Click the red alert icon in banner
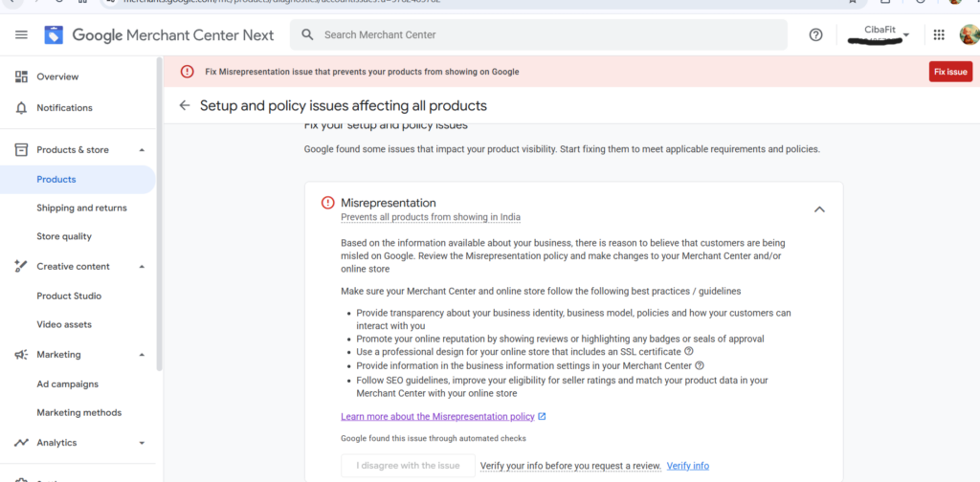 pos(187,72)
